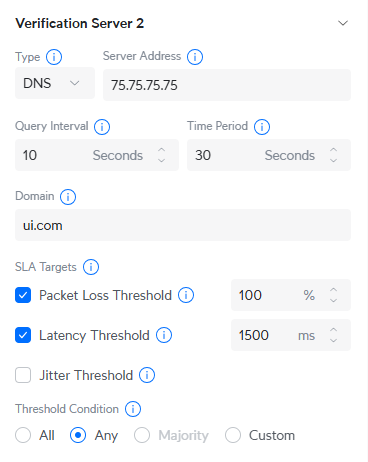Click the Latency Threshold info icon
Image resolution: width=368 pixels, height=462 pixels.
click(164, 335)
